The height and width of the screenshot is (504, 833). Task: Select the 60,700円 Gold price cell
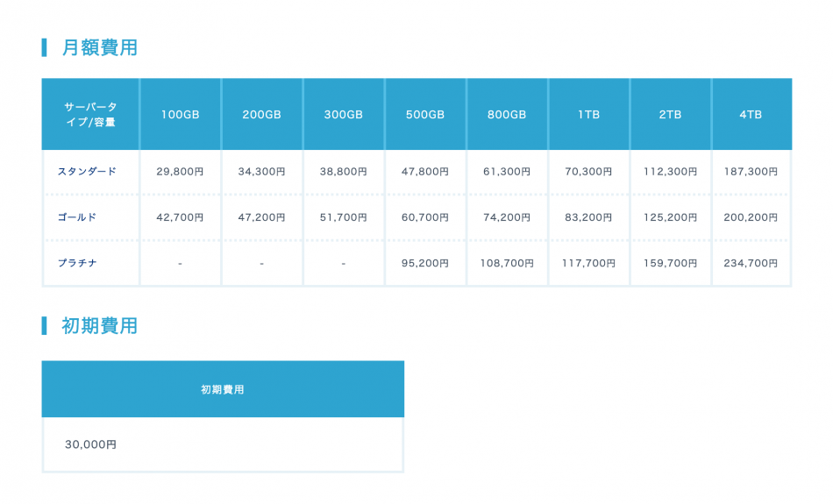425,217
